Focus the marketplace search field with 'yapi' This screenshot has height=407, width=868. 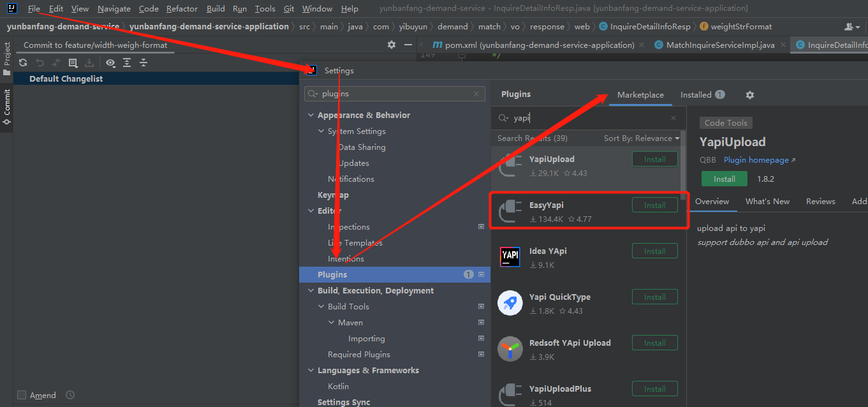coord(589,118)
